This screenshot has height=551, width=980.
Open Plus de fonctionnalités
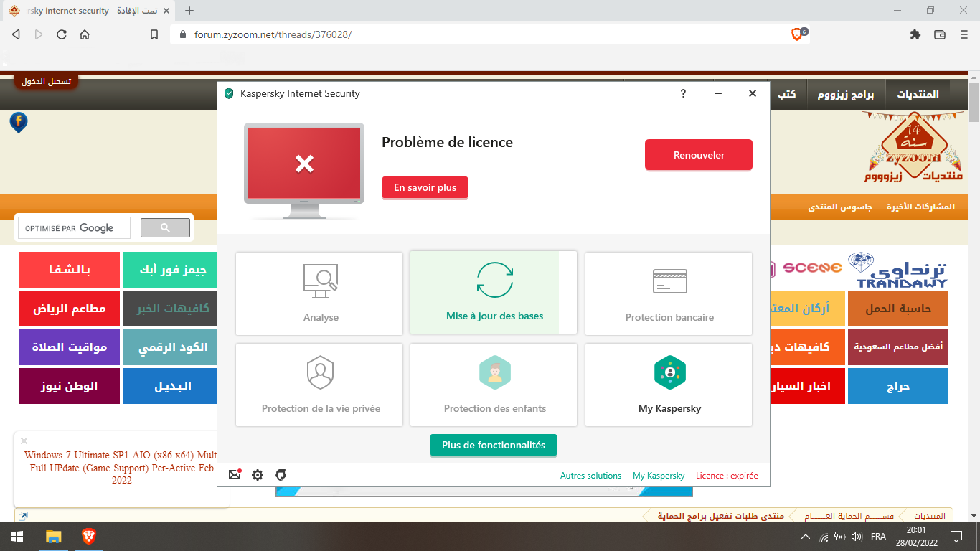pyautogui.click(x=494, y=445)
